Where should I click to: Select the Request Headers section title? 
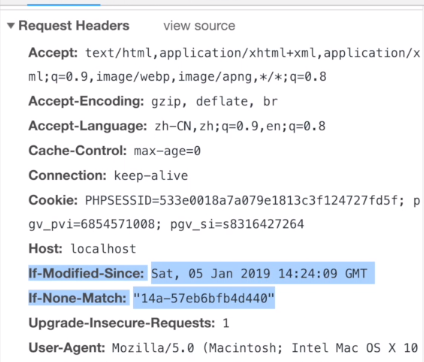click(x=74, y=26)
